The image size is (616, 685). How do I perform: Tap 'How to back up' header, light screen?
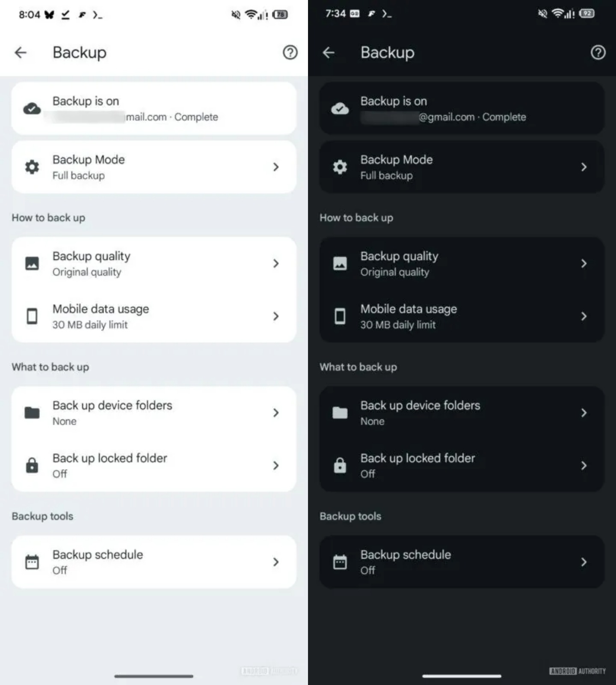pos(48,218)
